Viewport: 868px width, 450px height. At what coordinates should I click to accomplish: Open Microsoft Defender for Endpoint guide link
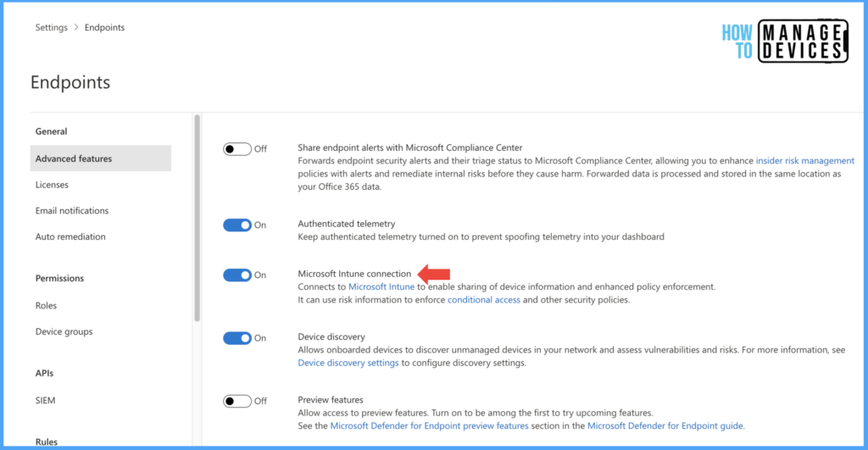665,425
